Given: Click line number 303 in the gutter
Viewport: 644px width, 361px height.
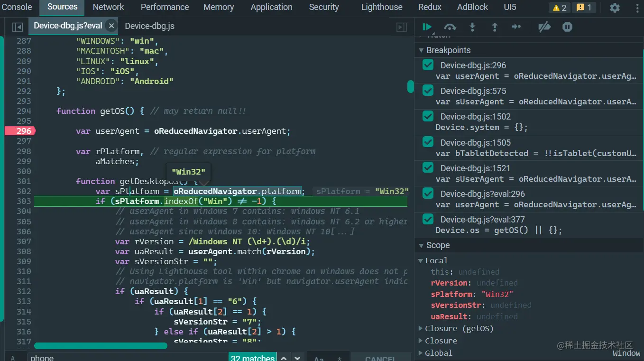Looking at the screenshot, I should pyautogui.click(x=24, y=201).
